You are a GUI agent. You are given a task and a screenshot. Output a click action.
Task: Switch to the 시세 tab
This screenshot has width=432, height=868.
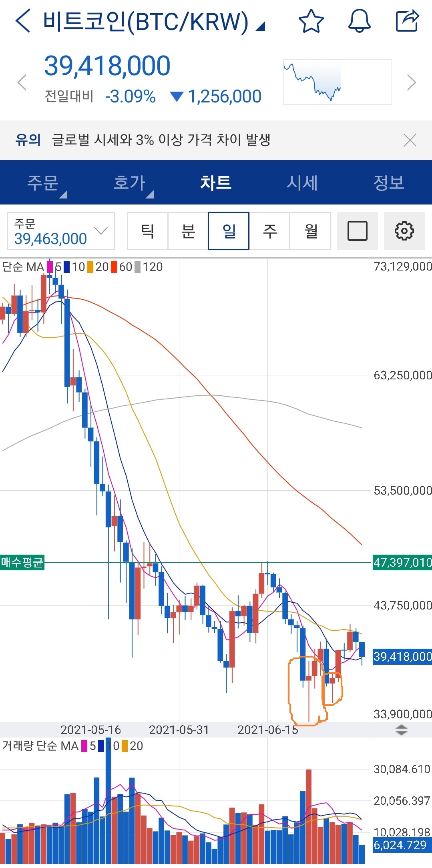pos(302,182)
